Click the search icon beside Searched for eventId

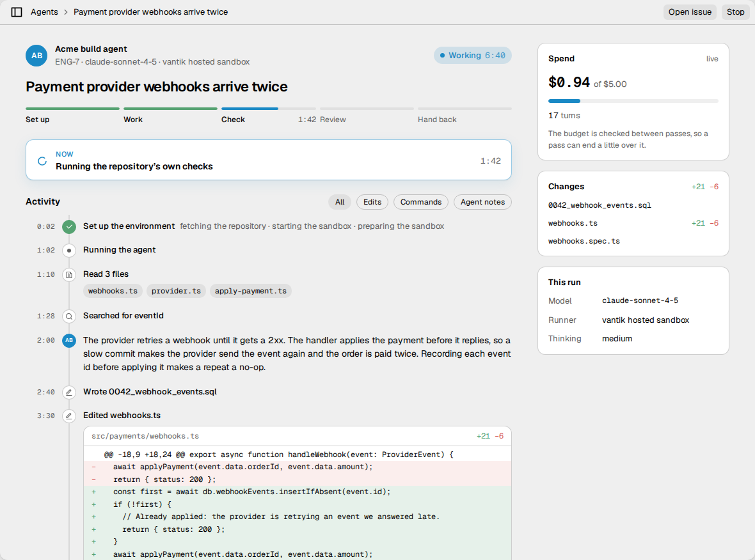pyautogui.click(x=69, y=316)
